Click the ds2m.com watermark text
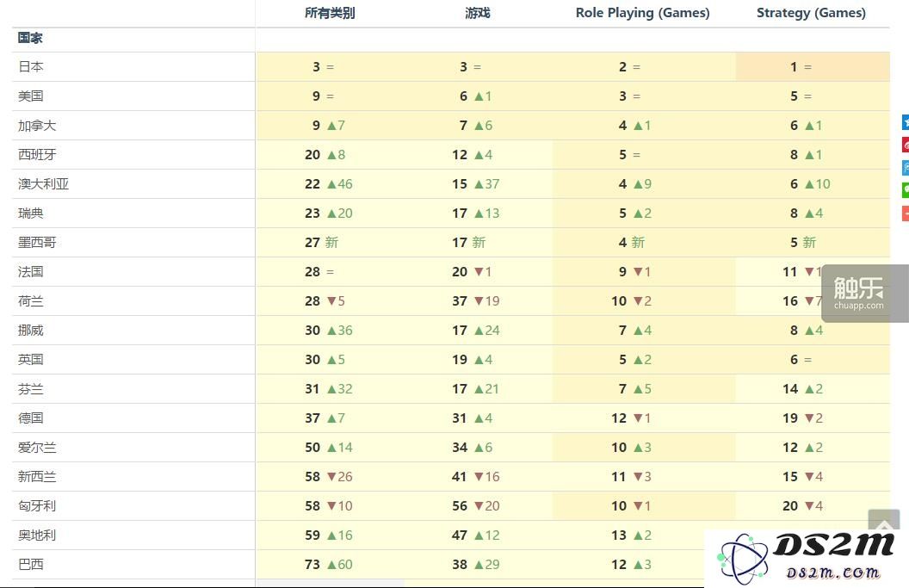The width and height of the screenshot is (909, 588). (832, 573)
